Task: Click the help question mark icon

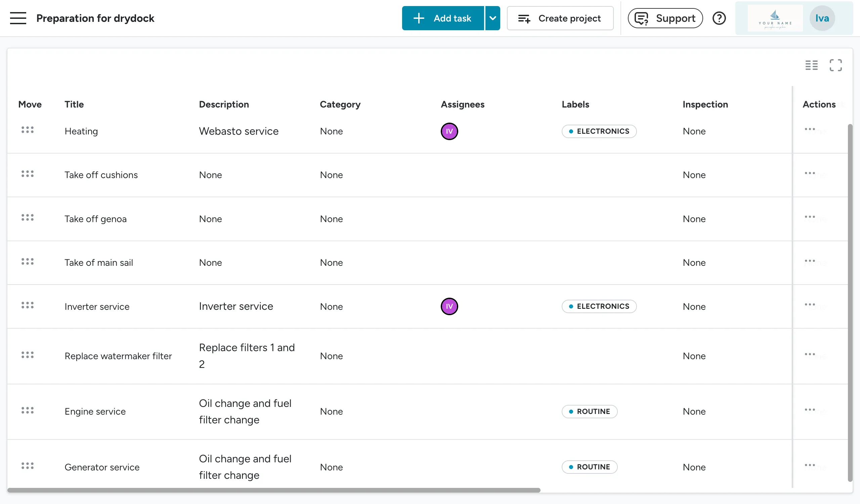Action: [719, 18]
